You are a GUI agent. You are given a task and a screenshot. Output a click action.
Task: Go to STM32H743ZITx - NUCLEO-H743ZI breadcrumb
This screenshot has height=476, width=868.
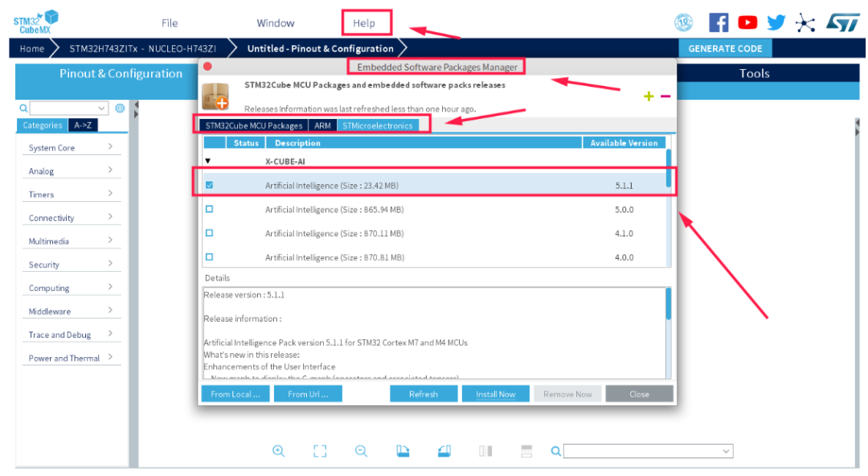coord(142,49)
